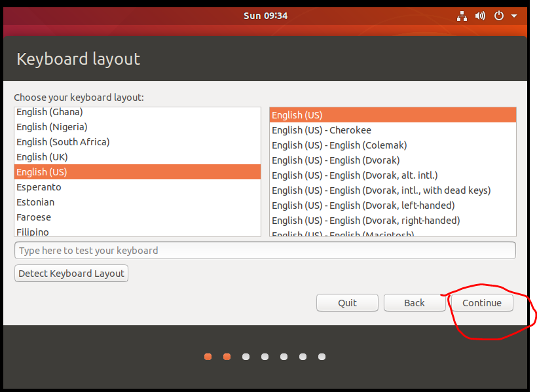
Task: Select English (US) - English (Colemak) variant
Action: (x=393, y=145)
